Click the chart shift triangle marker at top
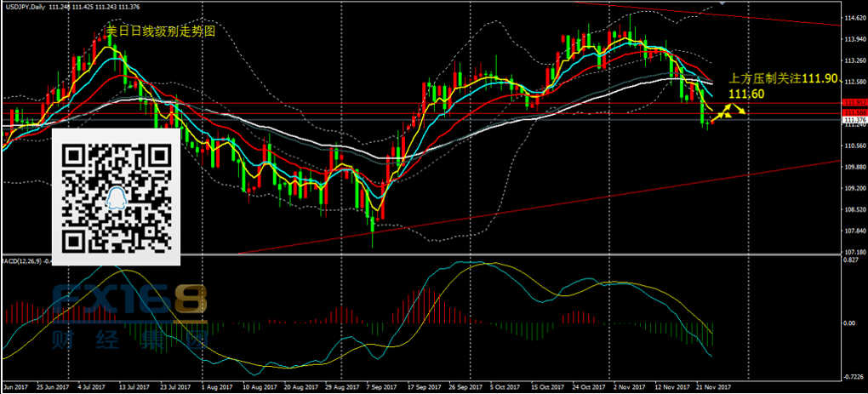The height and width of the screenshot is (394, 868). click(x=722, y=3)
